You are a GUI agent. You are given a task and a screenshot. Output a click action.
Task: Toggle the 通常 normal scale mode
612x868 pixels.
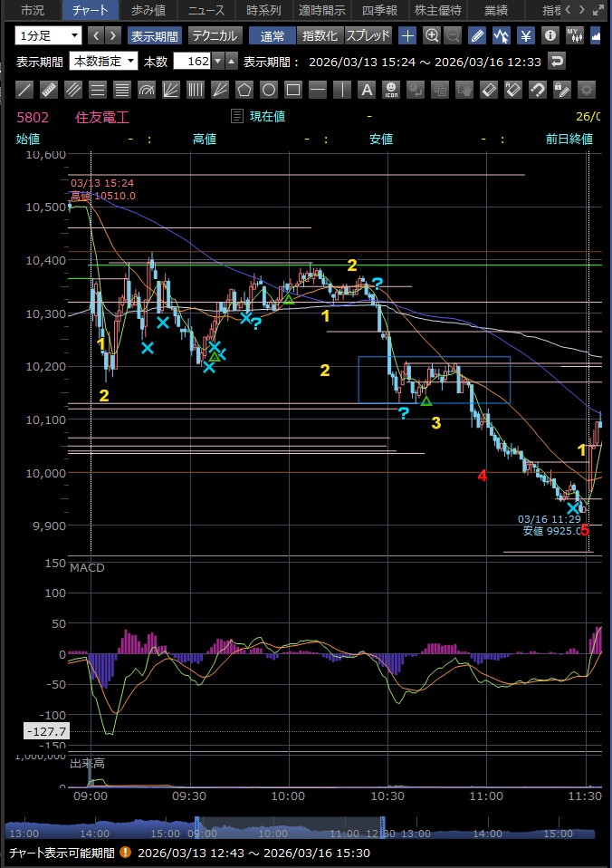273,36
